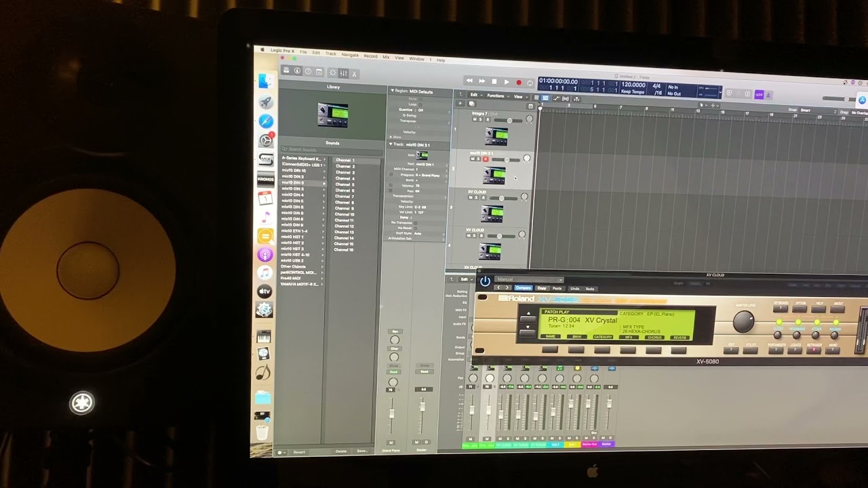Image resolution: width=868 pixels, height=488 pixels.
Task: Click the XV-5080 Cutoff knob
Action: click(x=778, y=335)
